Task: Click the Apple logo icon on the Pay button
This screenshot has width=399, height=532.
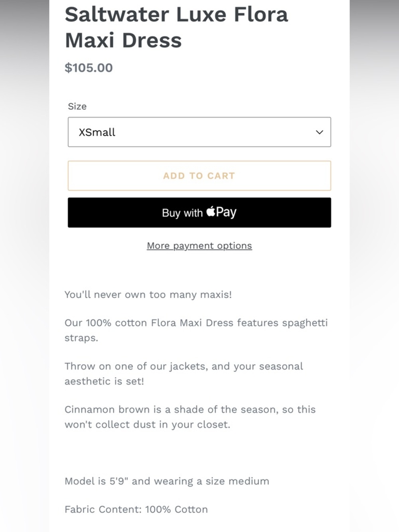Action: (211, 211)
